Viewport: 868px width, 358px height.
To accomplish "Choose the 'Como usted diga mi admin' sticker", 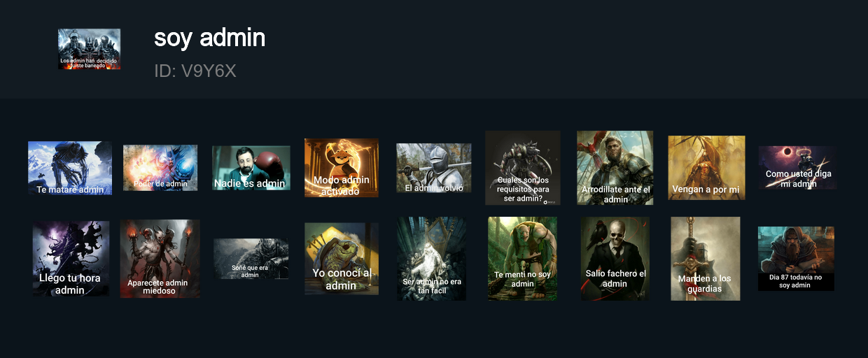I will click(x=797, y=168).
